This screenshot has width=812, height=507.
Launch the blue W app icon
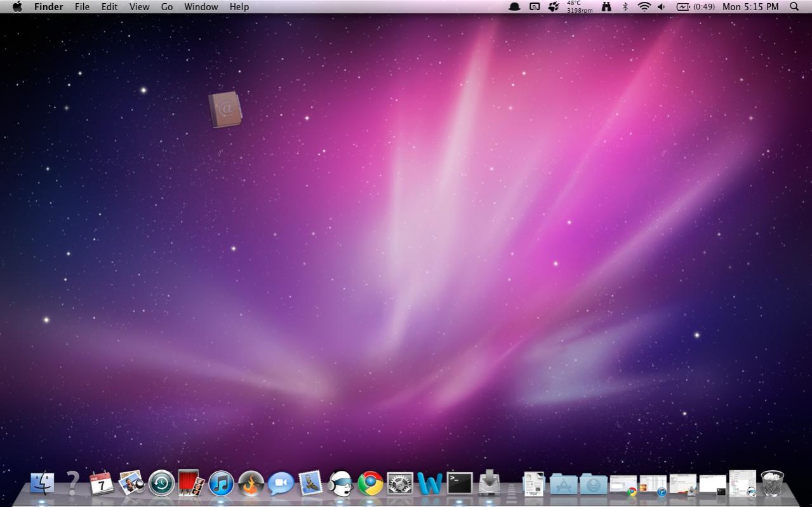430,484
